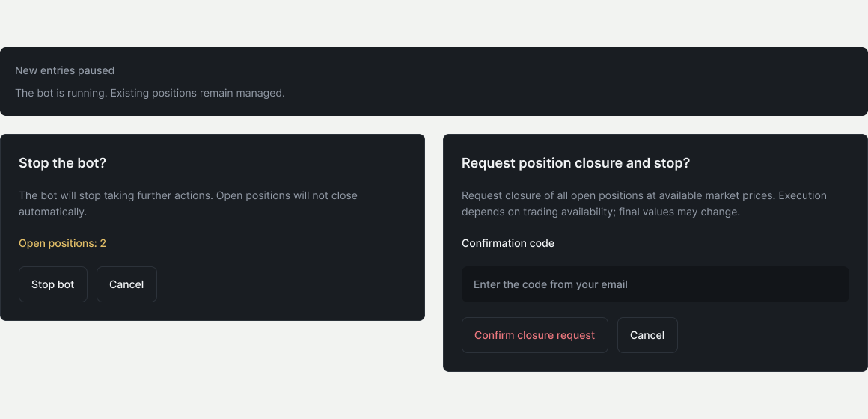Cancel the position closure request dialog
This screenshot has height=419, width=868.
(648, 335)
